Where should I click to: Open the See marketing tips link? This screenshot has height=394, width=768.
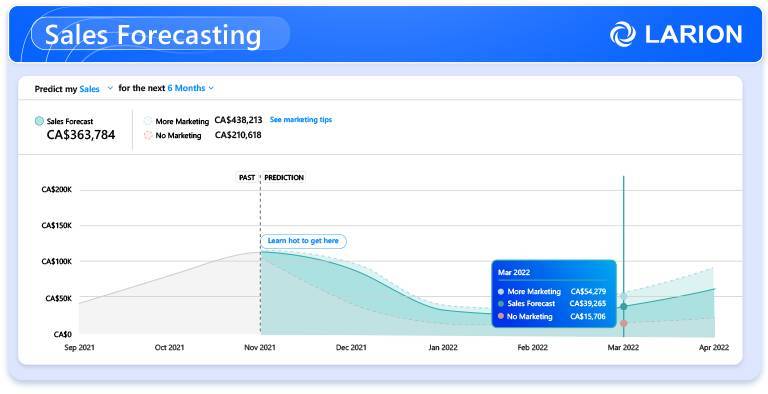(301, 120)
